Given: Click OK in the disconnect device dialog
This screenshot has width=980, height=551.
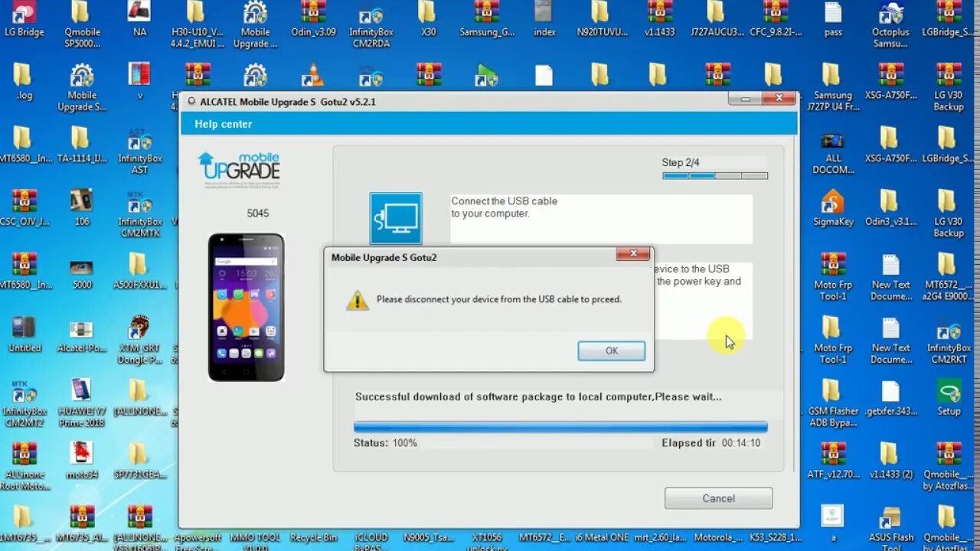Looking at the screenshot, I should [x=611, y=350].
